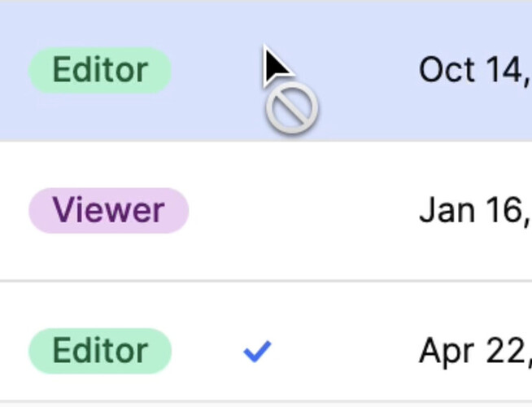
Task: Click the empty check cell in the Viewer row
Action: (x=257, y=211)
